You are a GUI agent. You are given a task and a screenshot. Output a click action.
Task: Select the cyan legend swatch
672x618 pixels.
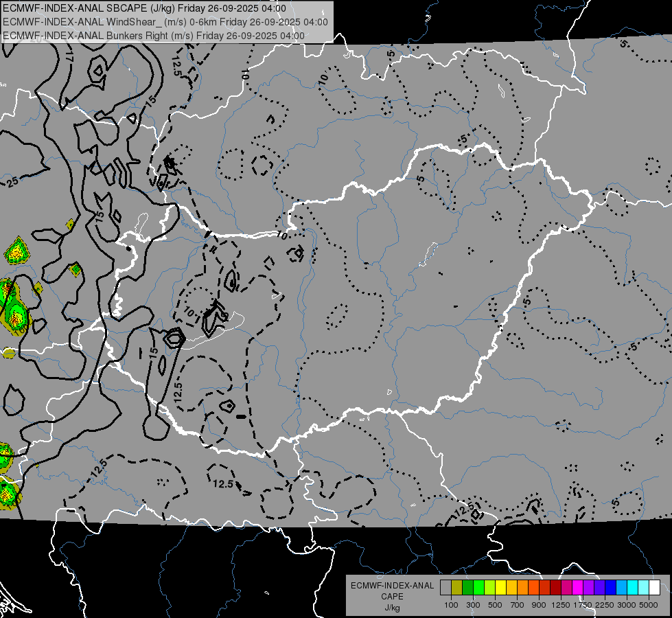pos(633,588)
